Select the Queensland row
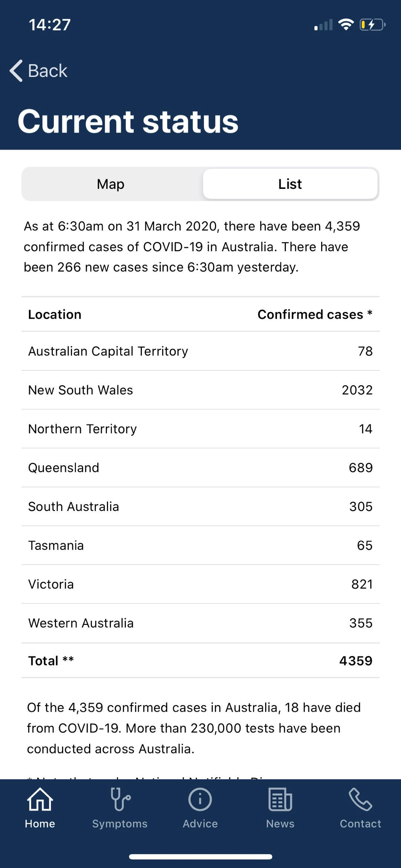 [x=200, y=468]
